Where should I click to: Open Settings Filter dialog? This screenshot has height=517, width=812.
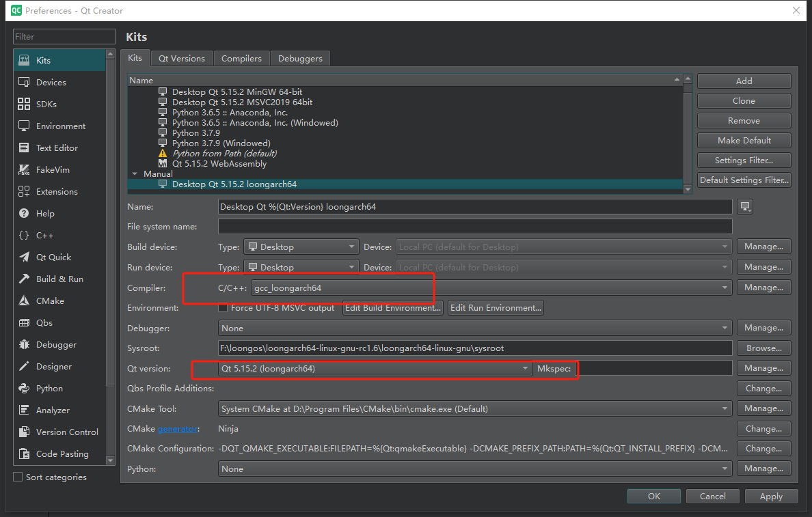click(x=744, y=160)
